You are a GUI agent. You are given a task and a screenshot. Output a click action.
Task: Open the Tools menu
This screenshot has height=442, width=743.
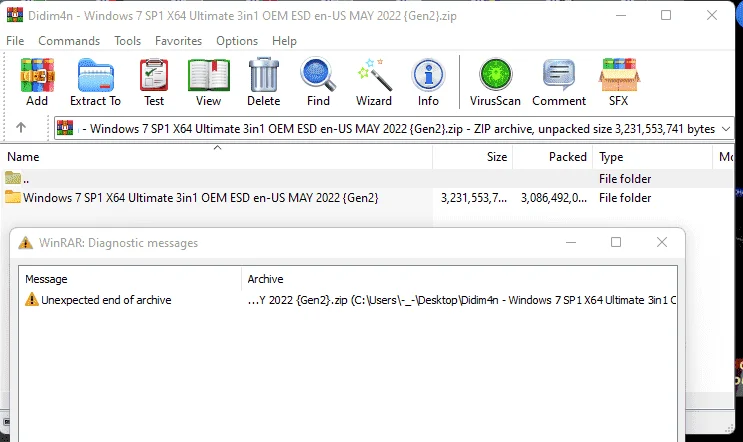click(127, 41)
